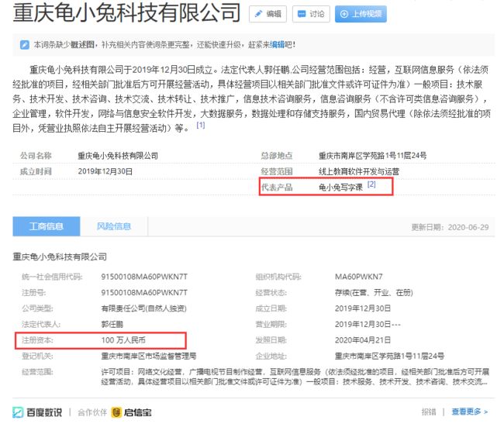Open the 讨论 discussion button
The height and width of the screenshot is (427, 504).
click(x=311, y=14)
